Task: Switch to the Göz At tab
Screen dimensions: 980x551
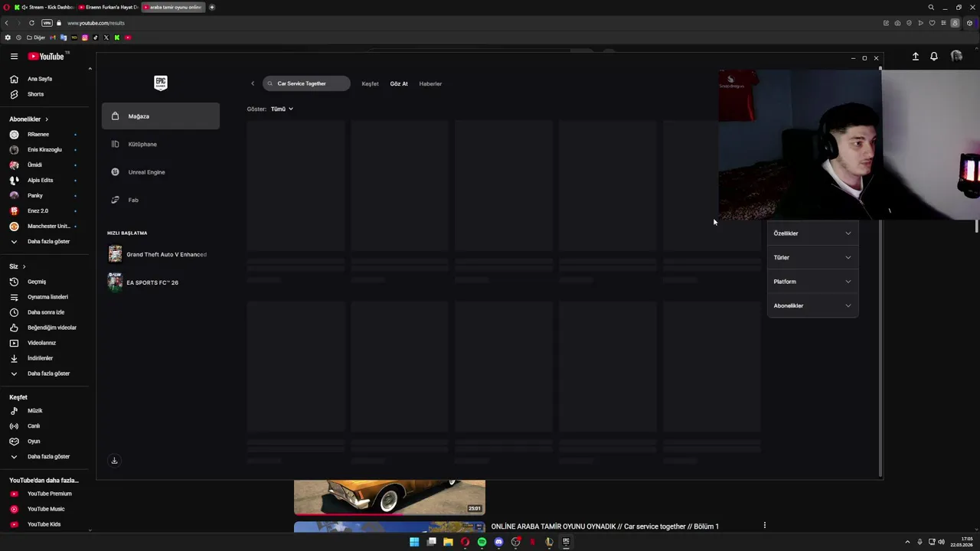Action: (399, 83)
